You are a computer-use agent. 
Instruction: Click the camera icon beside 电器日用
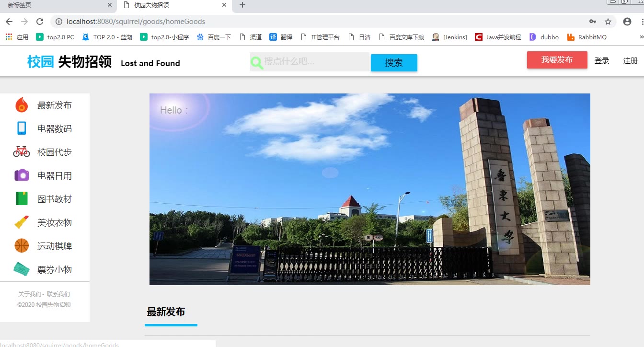click(x=22, y=175)
